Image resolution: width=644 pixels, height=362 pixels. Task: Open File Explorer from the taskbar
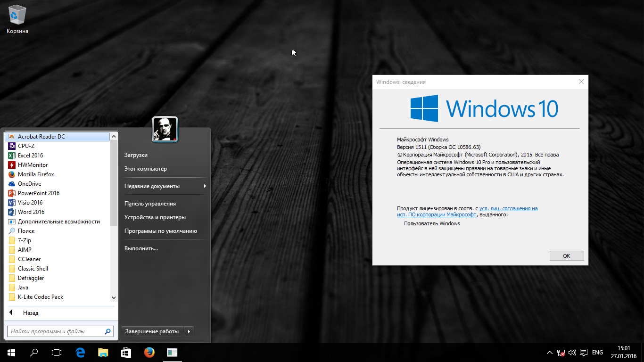[x=103, y=353]
